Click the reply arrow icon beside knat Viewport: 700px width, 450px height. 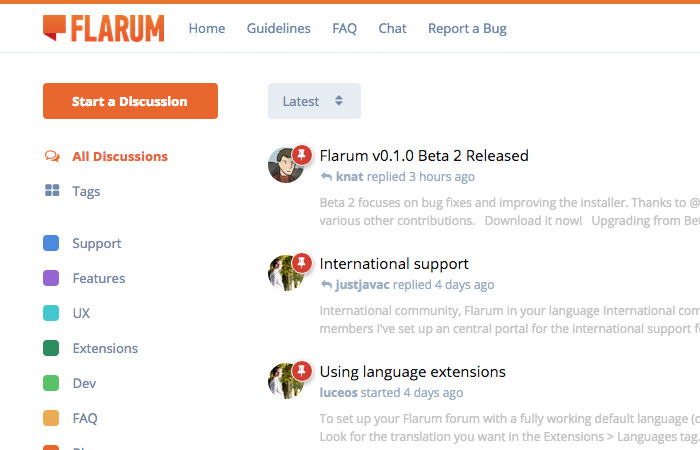click(x=326, y=177)
